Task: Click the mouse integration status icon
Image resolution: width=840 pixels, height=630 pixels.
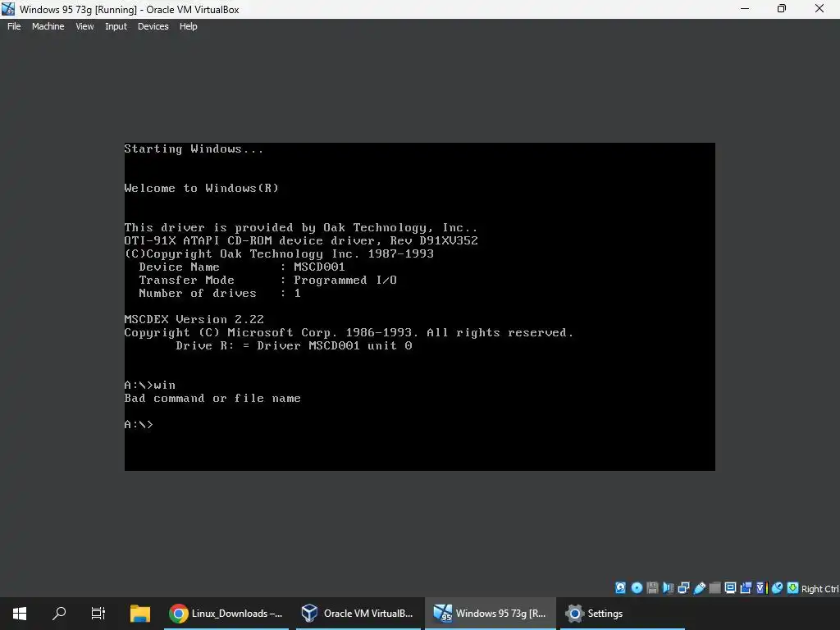Action: [778, 587]
